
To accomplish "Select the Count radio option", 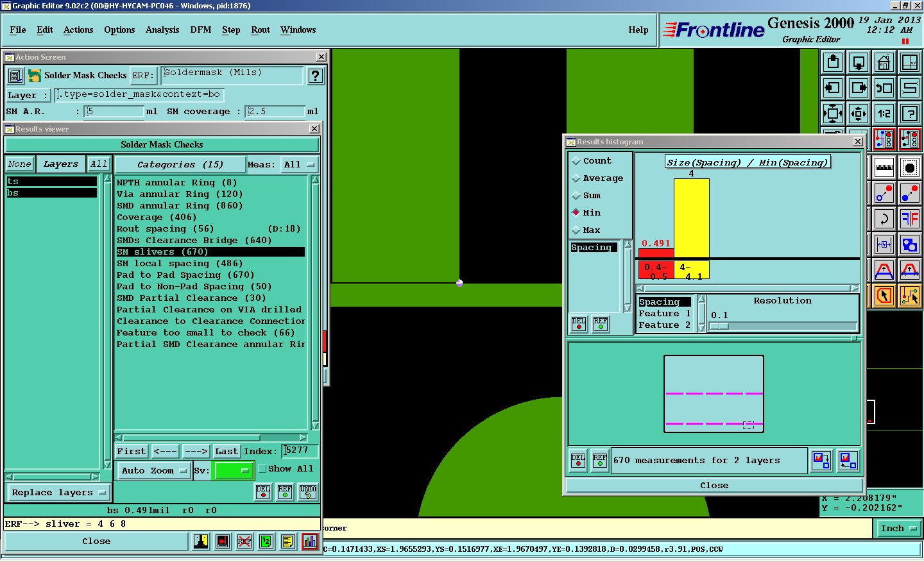I will pos(591,161).
